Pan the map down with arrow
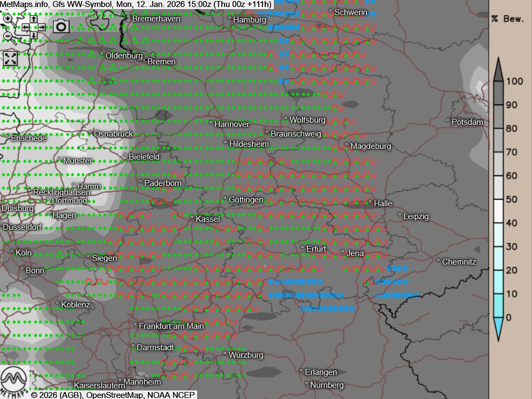The height and width of the screenshot is (399, 532). coord(33,36)
